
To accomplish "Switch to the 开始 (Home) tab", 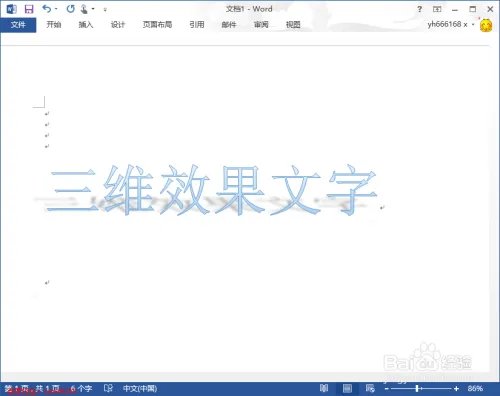I will [x=54, y=25].
